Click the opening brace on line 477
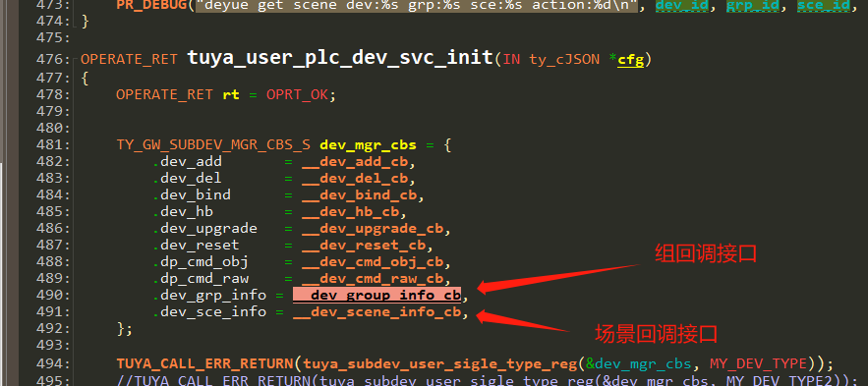This screenshot has height=386, width=868. point(85,78)
